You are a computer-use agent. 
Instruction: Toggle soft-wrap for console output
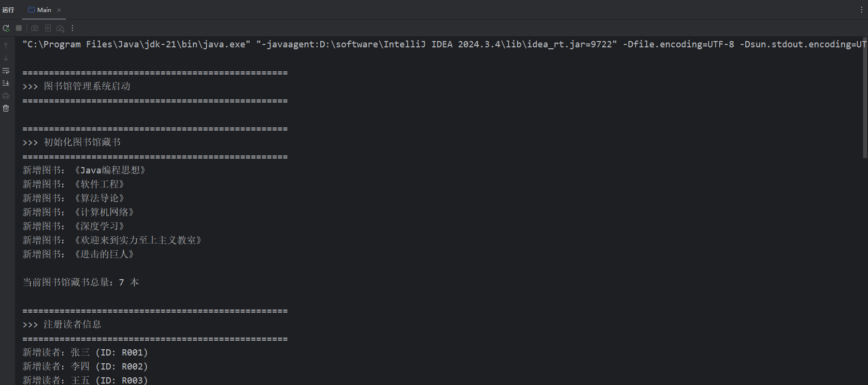(6, 71)
